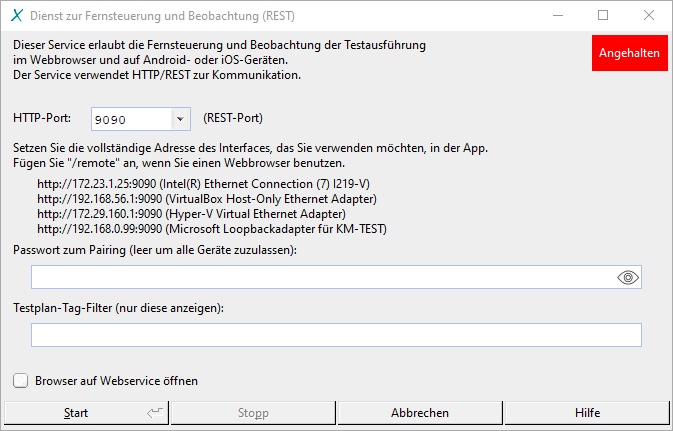Enable 'Browser auf Webservice öffnen' checkbox

[21, 381]
